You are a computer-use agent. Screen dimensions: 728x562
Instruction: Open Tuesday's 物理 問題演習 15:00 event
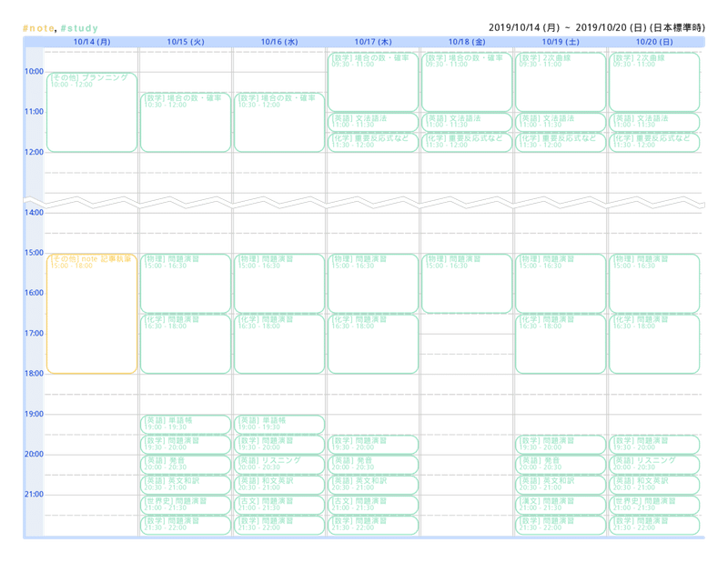[x=186, y=284]
